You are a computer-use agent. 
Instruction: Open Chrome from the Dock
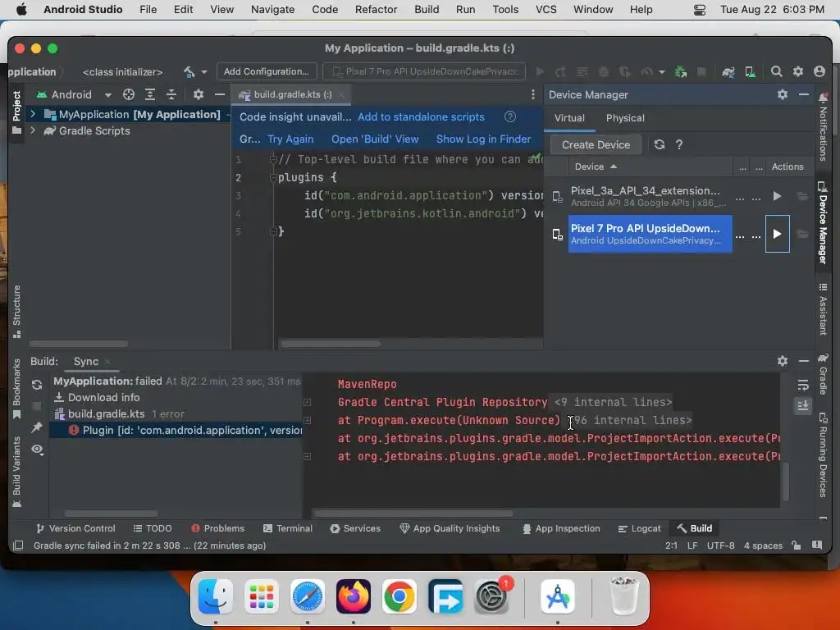(399, 596)
